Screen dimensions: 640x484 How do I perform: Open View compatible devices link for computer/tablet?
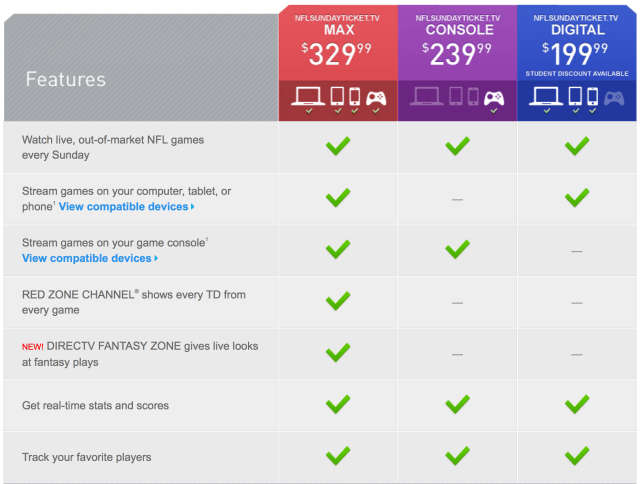pos(123,207)
